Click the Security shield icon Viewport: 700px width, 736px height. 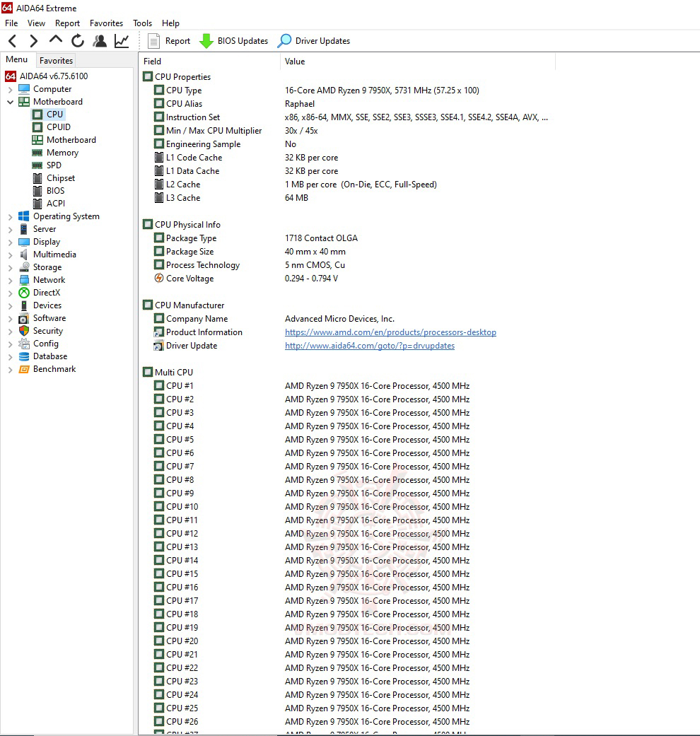[x=24, y=330]
